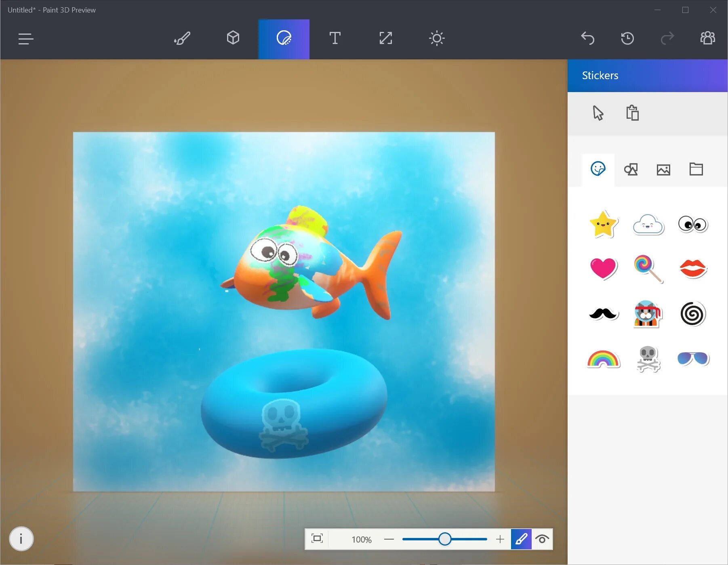Switch to the Stickers smiley tab
Screen dimensions: 728x565
coord(598,169)
